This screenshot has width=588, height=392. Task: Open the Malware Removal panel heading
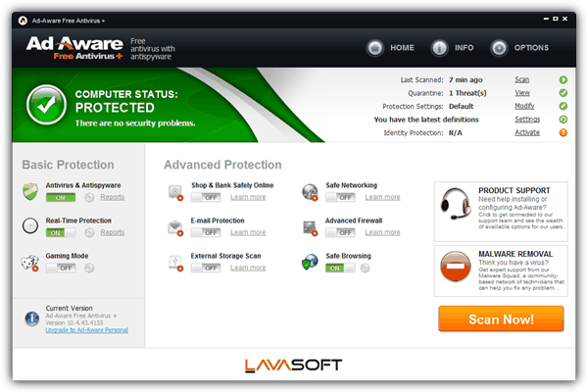click(x=515, y=254)
